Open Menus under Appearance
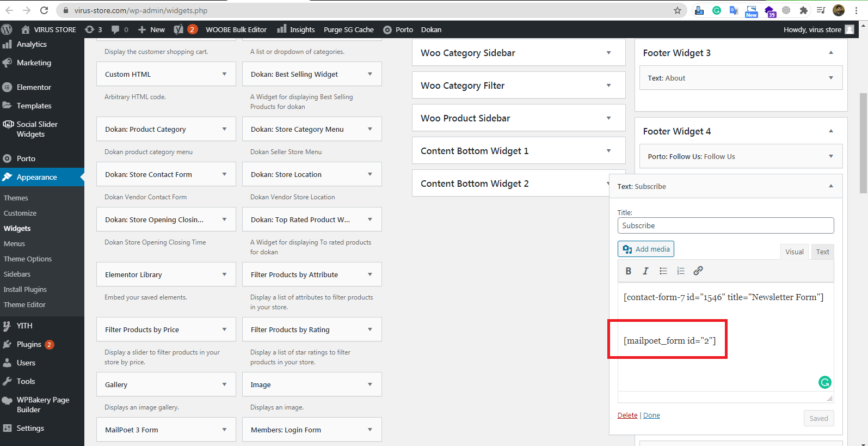 point(15,243)
